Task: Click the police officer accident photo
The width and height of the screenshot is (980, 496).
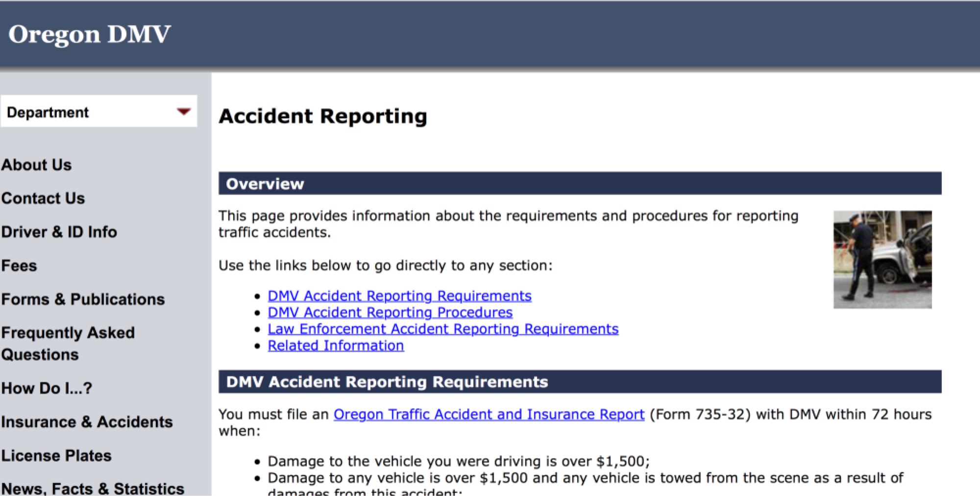Action: pos(882,259)
